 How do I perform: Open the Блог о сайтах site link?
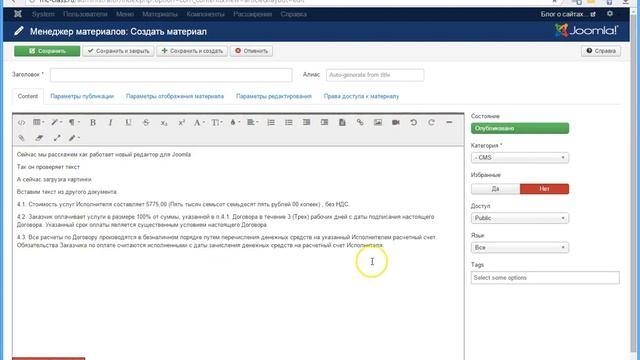568,14
